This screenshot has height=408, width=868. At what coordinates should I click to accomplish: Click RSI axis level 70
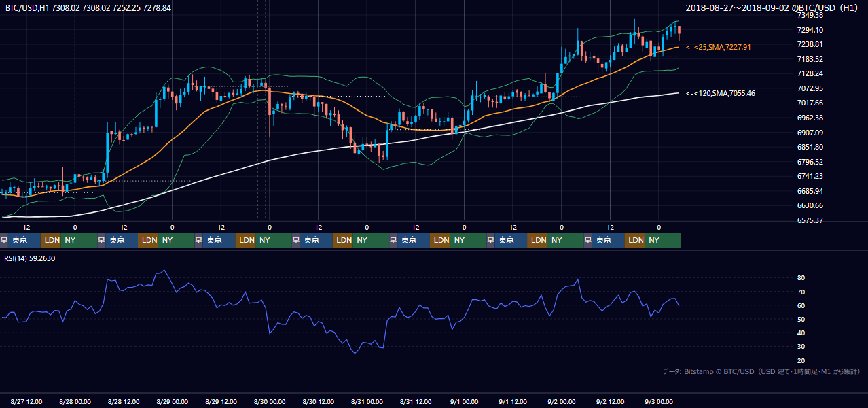801,292
